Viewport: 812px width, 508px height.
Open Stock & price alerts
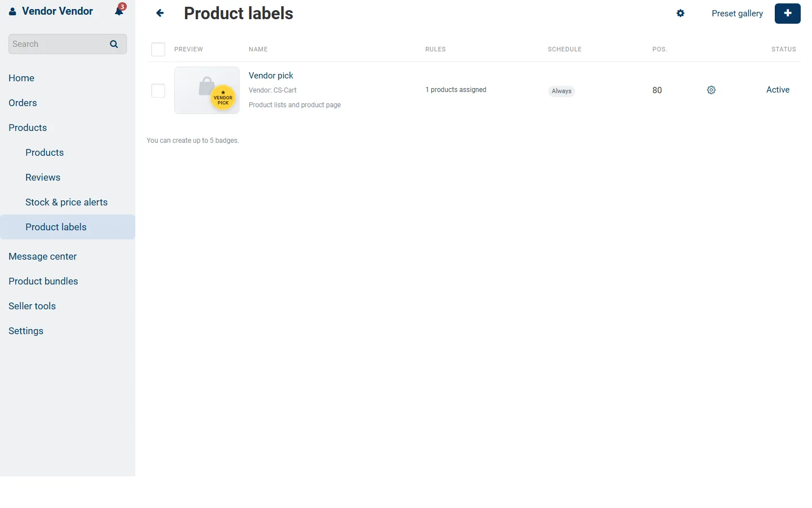click(x=67, y=202)
